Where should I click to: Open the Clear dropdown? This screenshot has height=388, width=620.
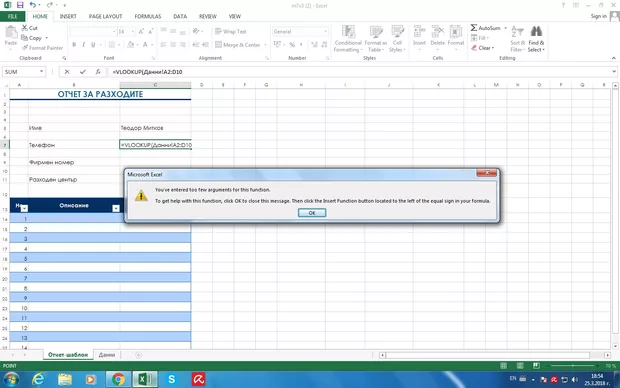tap(482, 48)
